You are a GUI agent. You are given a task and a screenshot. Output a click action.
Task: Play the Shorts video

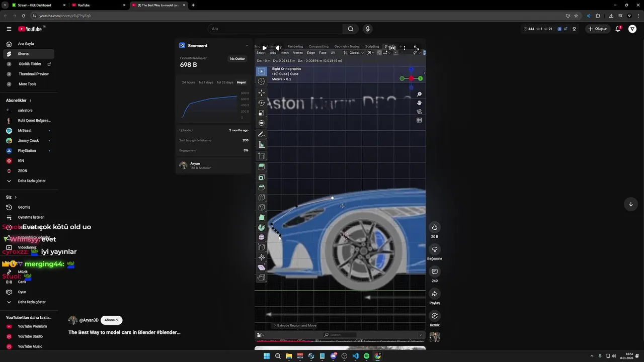[x=264, y=48]
